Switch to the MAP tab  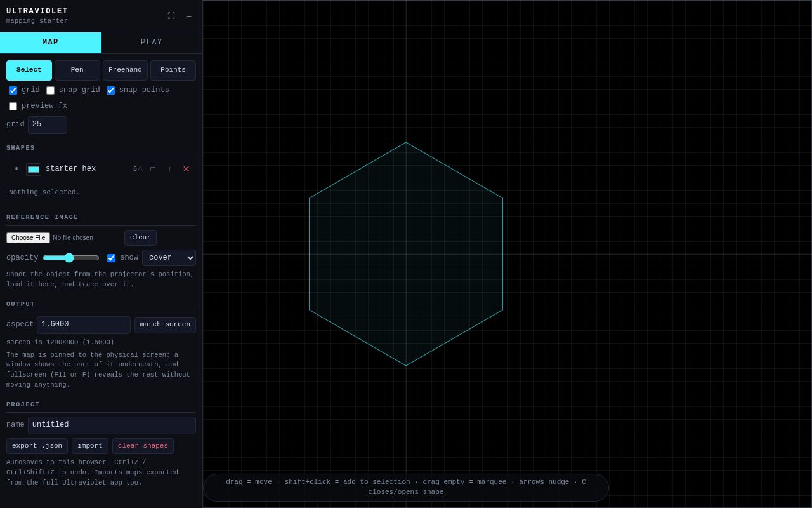[x=51, y=43]
